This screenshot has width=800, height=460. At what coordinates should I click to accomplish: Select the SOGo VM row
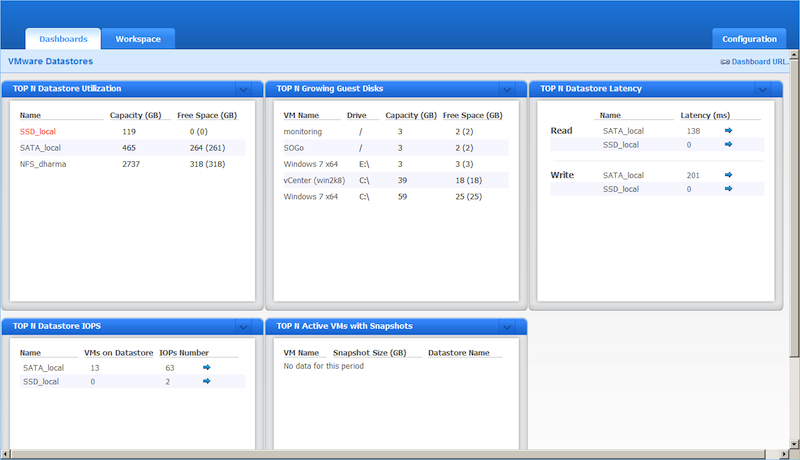396,148
